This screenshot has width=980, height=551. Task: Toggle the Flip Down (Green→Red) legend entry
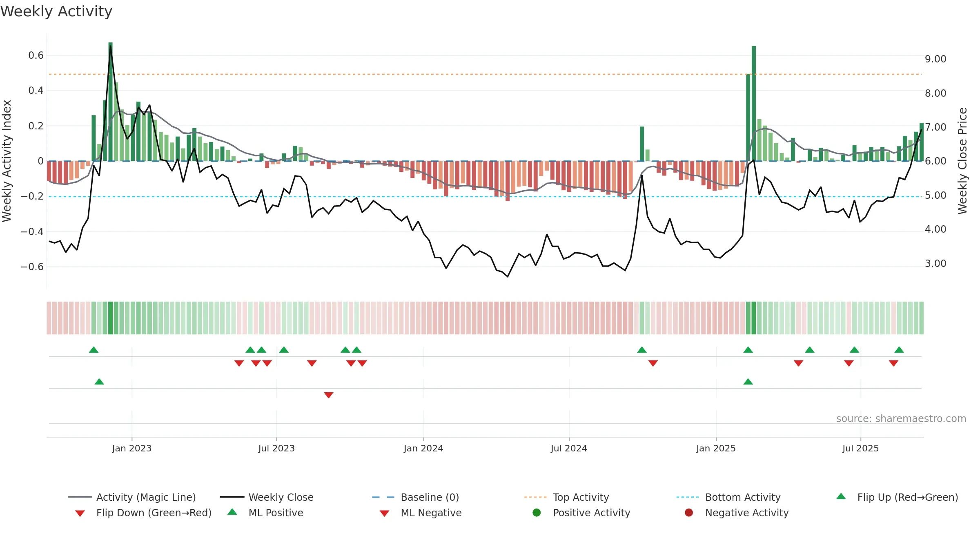point(143,513)
